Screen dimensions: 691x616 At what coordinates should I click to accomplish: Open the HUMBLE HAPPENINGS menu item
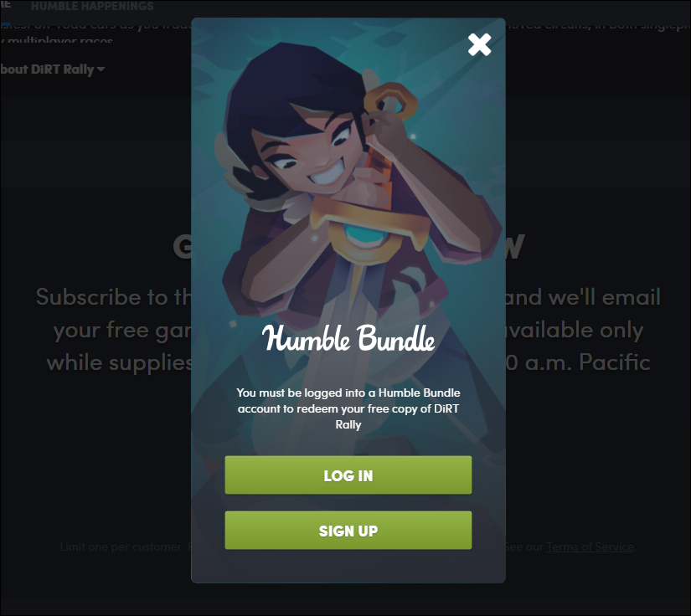92,6
